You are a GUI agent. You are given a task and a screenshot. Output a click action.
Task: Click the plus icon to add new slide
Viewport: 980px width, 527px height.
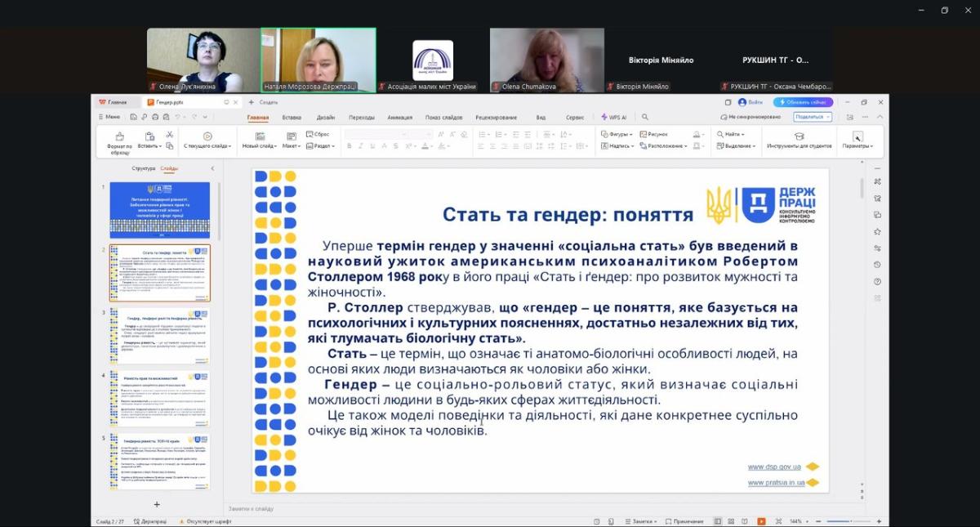pyautogui.click(x=157, y=504)
